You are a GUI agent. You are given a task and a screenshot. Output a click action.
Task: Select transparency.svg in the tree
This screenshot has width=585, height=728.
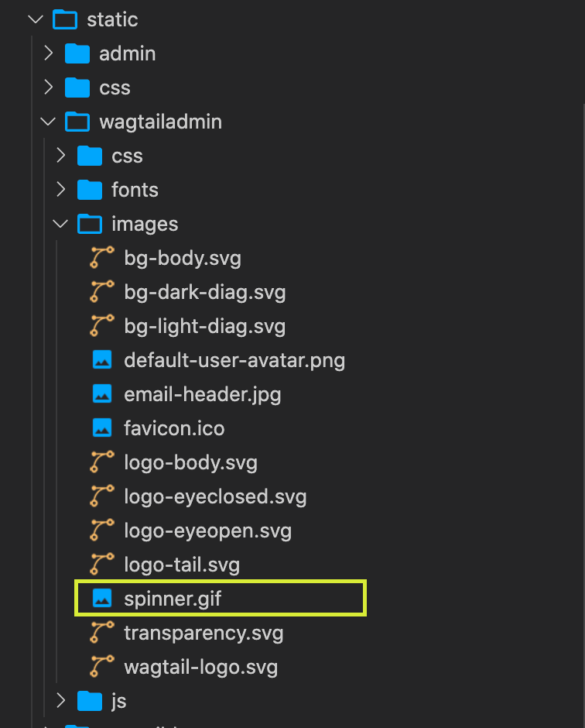(204, 633)
